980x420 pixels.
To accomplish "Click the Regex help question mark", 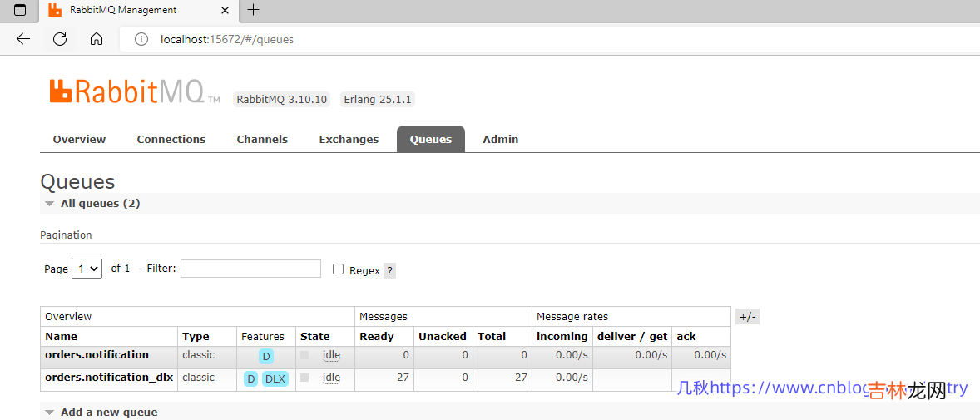I will point(389,270).
